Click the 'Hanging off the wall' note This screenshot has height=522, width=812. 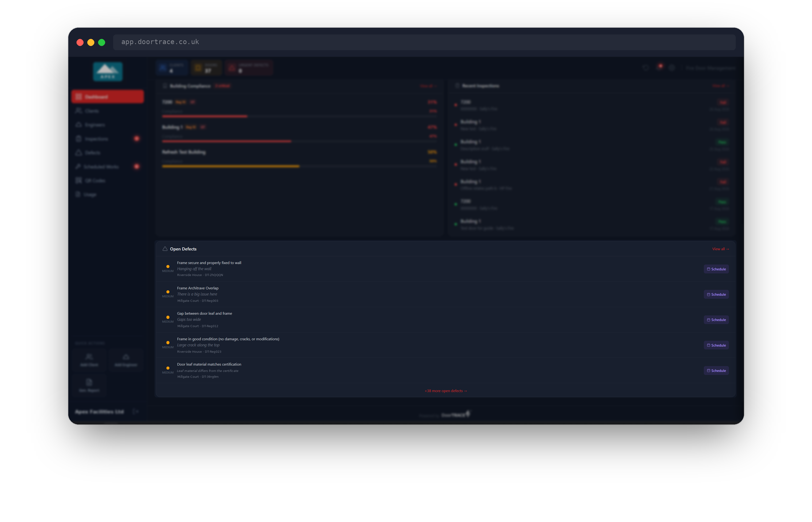194,269
